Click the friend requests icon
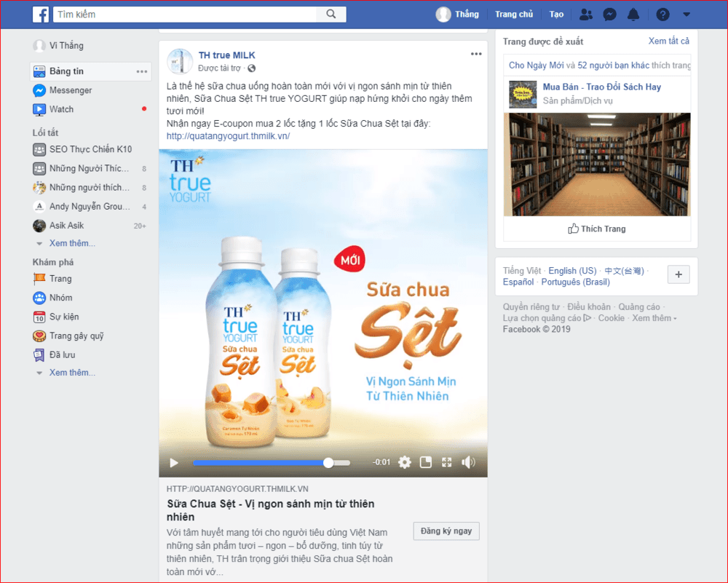Viewport: 728px width, 583px height. click(587, 15)
